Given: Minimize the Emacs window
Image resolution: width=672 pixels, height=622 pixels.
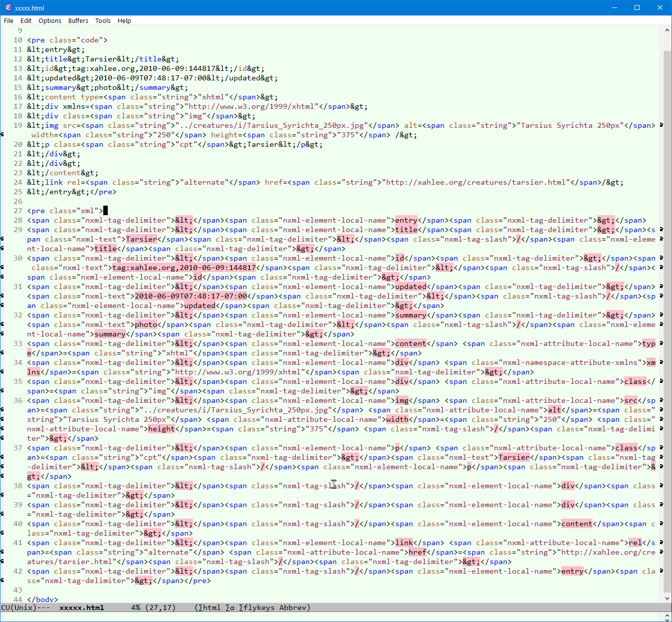Looking at the screenshot, I should tap(614, 7).
